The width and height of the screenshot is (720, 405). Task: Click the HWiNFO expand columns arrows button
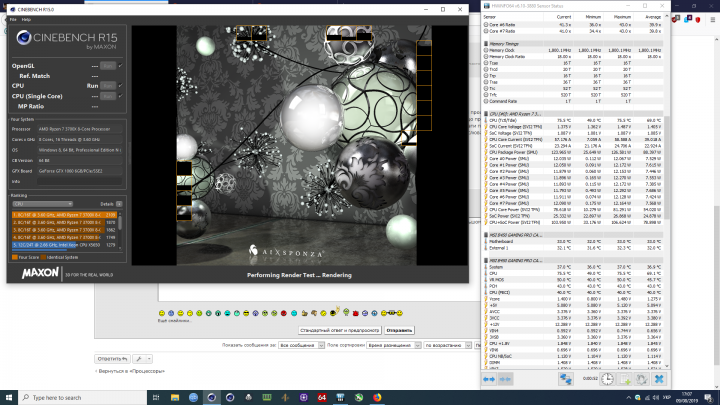coord(489,379)
